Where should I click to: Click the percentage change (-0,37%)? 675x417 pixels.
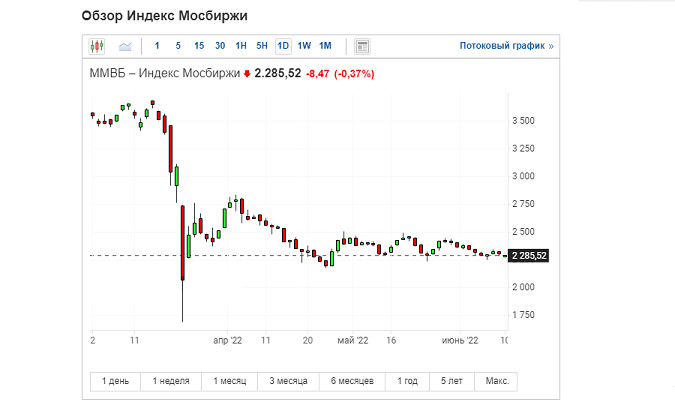354,74
